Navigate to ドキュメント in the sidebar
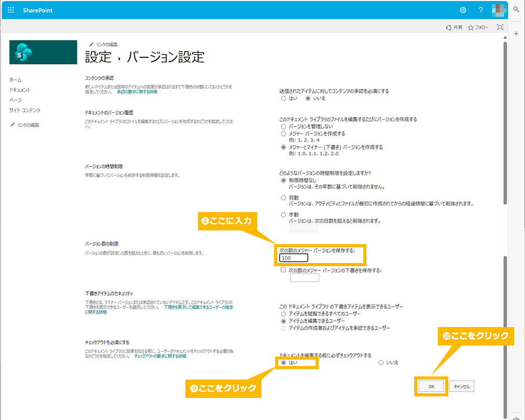 pyautogui.click(x=20, y=89)
